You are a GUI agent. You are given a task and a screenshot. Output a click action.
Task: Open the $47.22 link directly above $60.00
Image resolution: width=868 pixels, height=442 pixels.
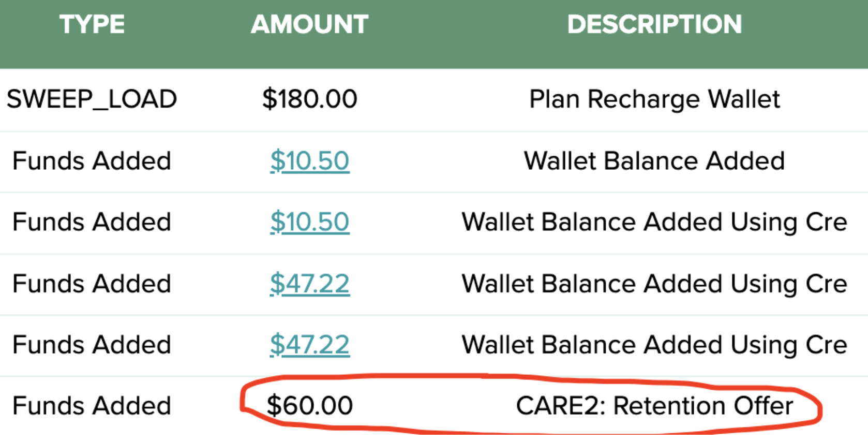pyautogui.click(x=309, y=345)
